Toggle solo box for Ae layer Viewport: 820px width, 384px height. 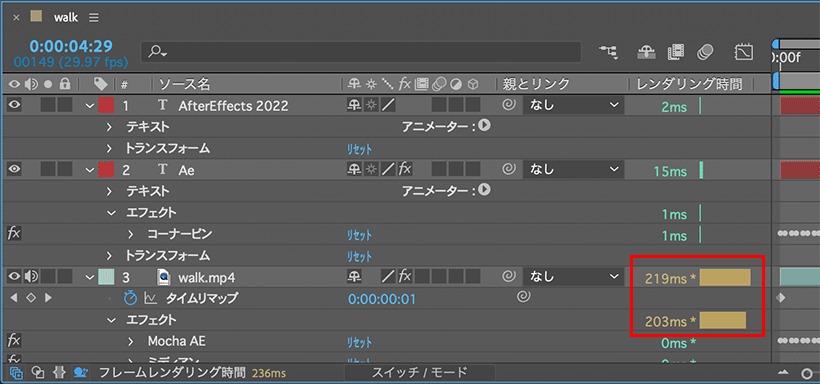pyautogui.click(x=48, y=169)
